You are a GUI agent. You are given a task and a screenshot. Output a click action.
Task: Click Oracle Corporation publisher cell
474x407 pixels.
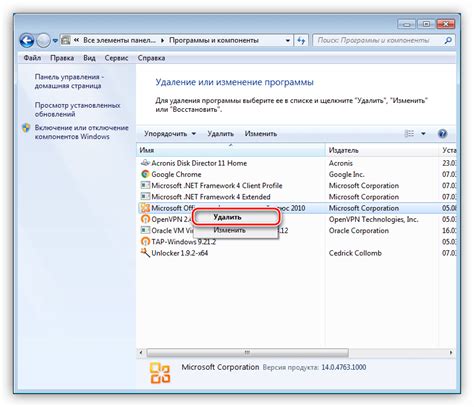(359, 231)
